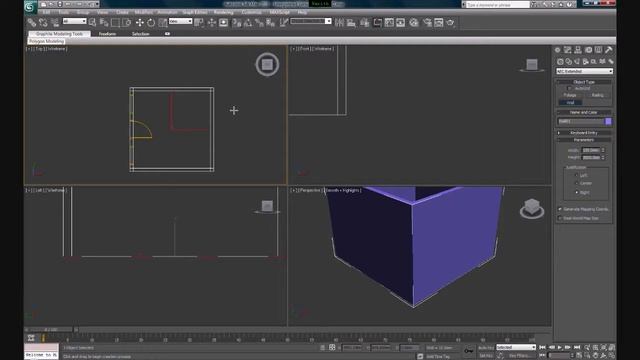Toggle the Percent Snap icon

pos(259,22)
